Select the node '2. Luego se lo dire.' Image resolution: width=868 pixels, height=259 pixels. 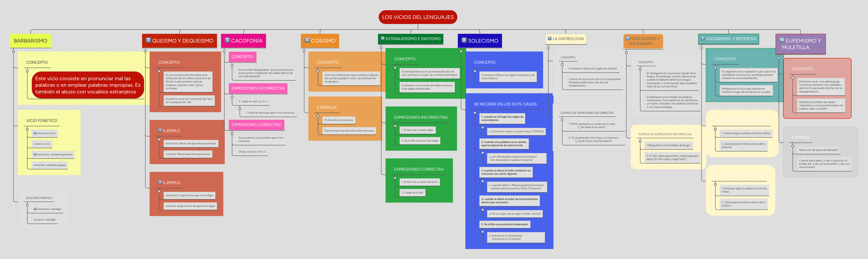(412, 193)
